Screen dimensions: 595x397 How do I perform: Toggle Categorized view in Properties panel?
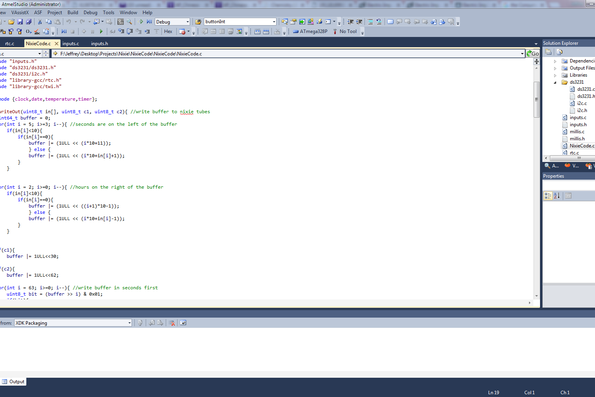pyautogui.click(x=548, y=196)
